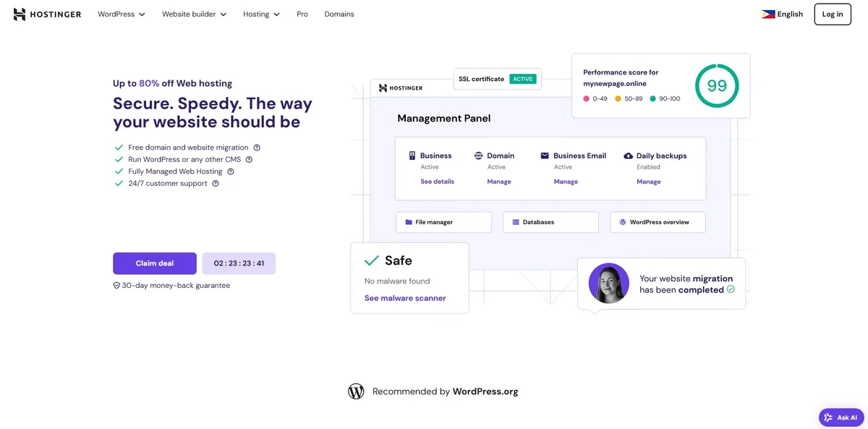Viewport: 868px width, 429px height.
Task: Click the performance score 99 gauge
Action: [x=717, y=86]
